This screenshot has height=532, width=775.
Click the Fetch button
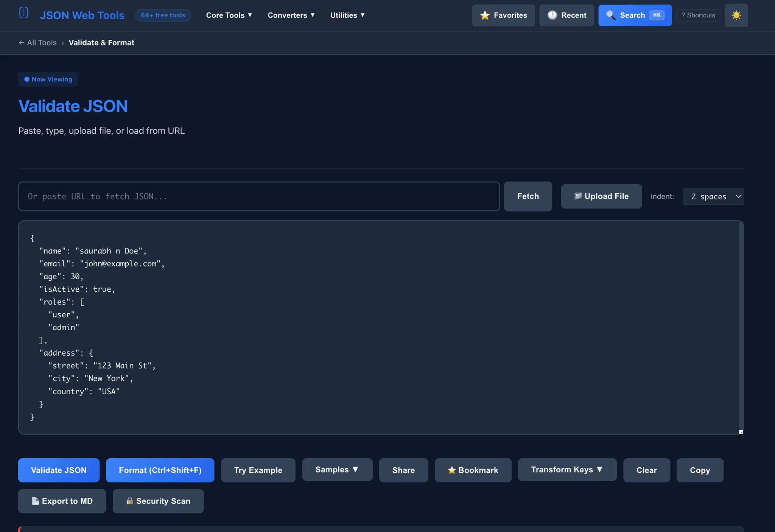coord(528,196)
